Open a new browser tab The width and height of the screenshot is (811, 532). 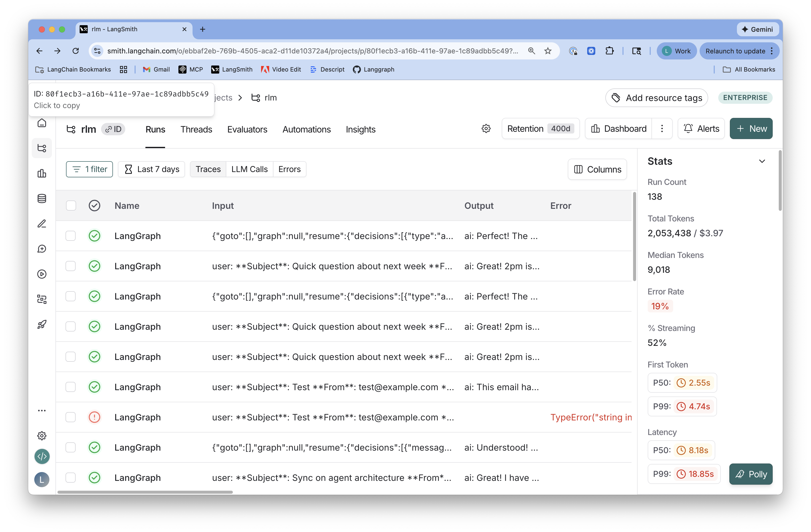click(x=202, y=29)
